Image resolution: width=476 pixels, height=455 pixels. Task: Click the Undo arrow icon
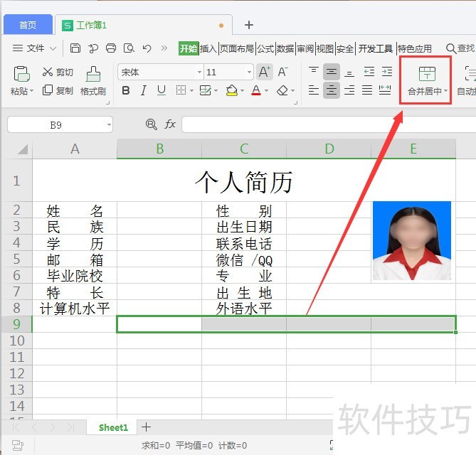click(x=147, y=48)
